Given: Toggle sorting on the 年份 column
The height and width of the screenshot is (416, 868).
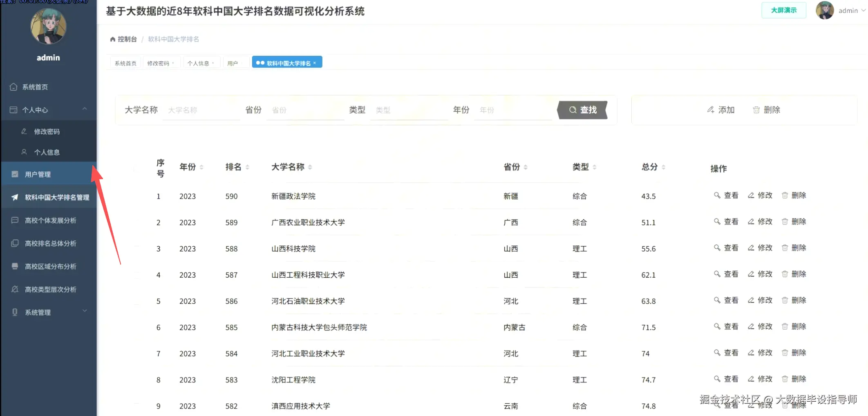Looking at the screenshot, I should pyautogui.click(x=201, y=166).
